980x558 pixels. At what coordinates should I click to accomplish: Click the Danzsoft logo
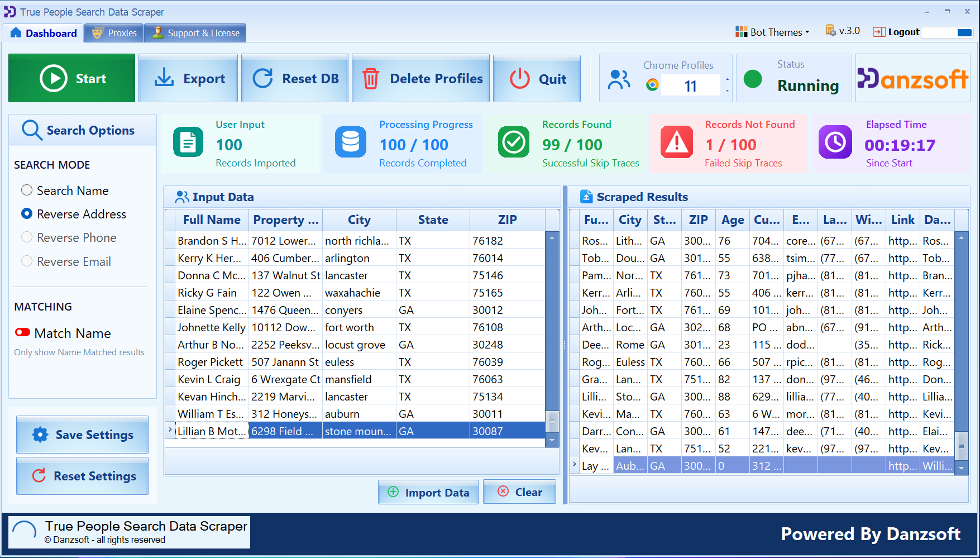[x=913, y=79]
